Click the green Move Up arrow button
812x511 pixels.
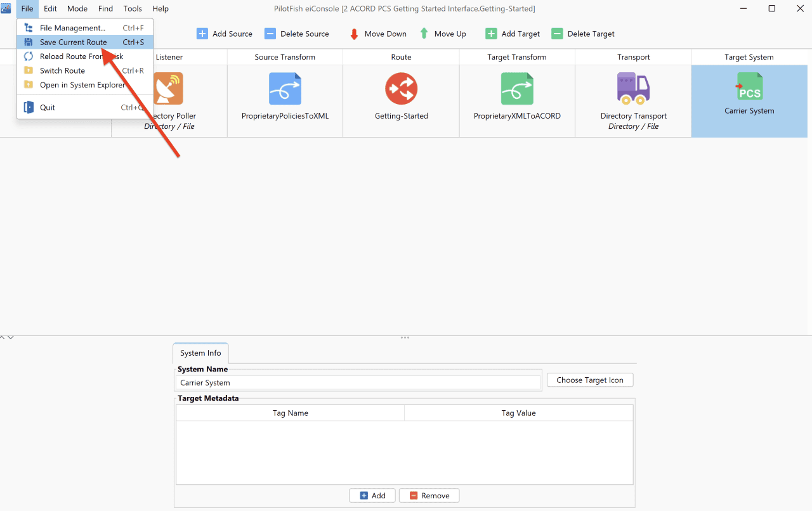(443, 34)
